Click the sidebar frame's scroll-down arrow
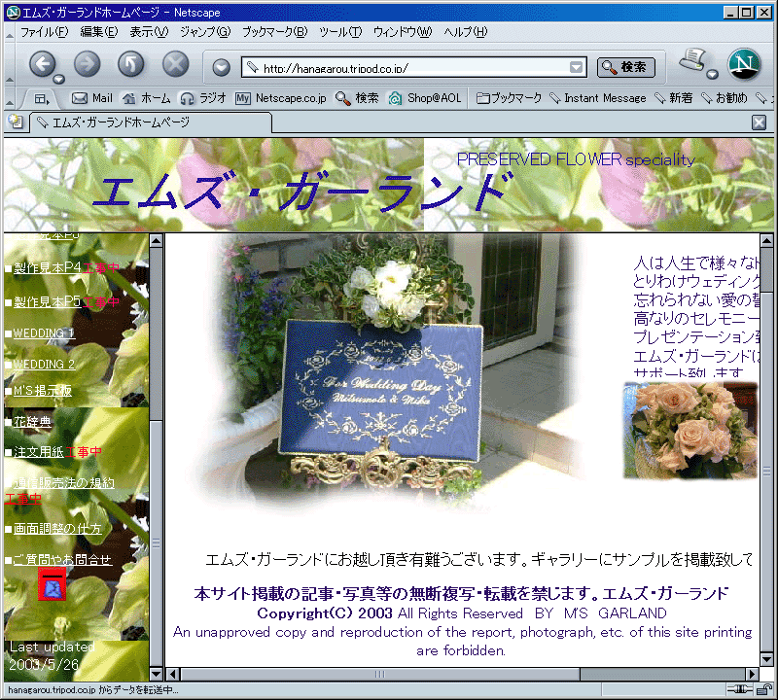 [x=157, y=674]
